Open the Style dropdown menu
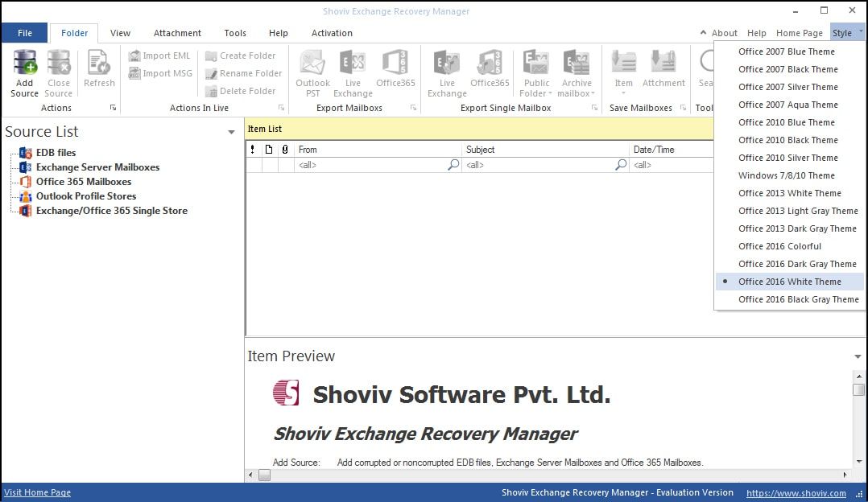This screenshot has width=868, height=502. (x=847, y=33)
